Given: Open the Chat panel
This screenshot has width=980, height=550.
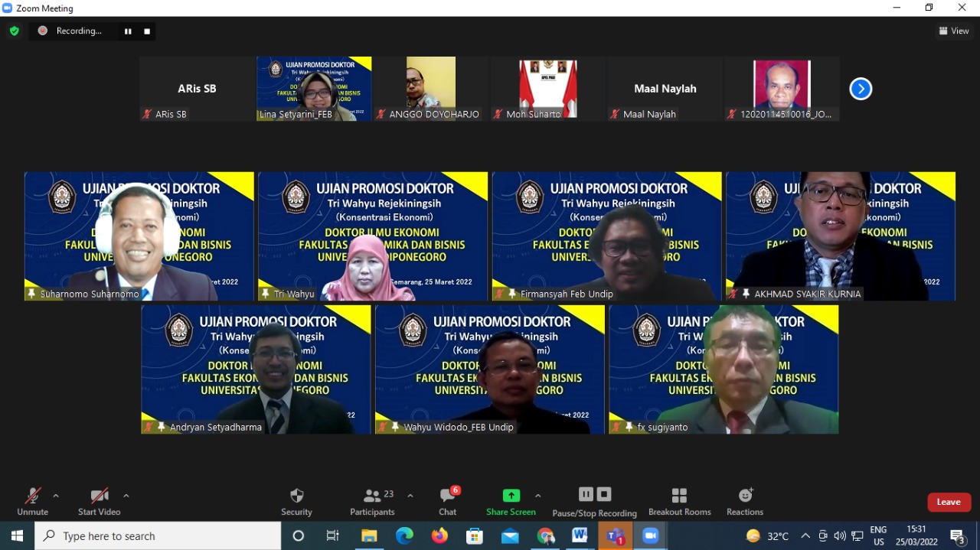Looking at the screenshot, I should pos(448,501).
